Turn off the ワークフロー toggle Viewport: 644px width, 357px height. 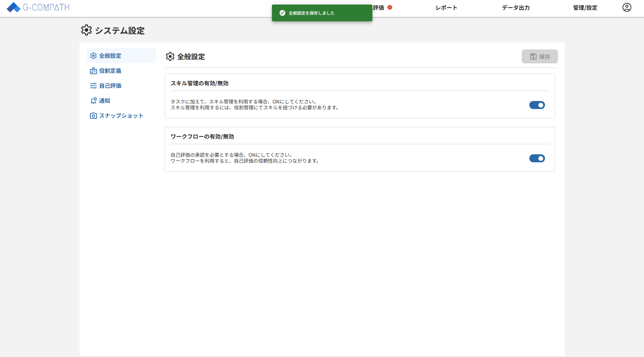(x=537, y=158)
